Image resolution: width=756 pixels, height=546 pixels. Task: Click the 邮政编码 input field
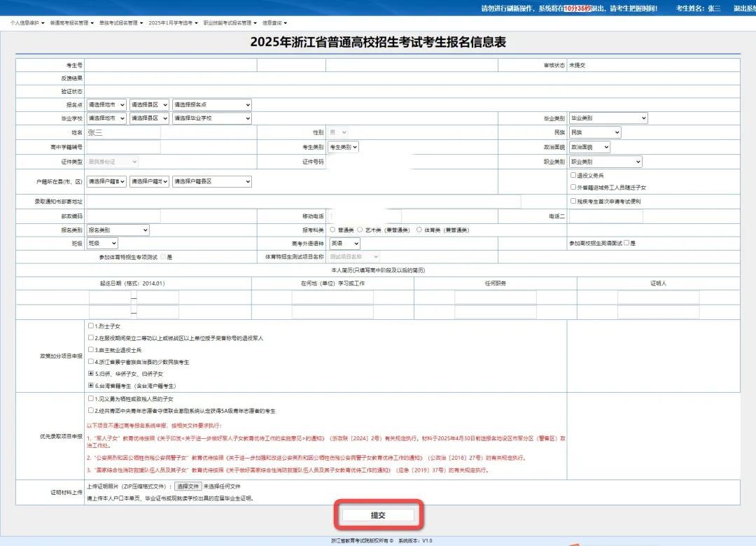coord(123,216)
